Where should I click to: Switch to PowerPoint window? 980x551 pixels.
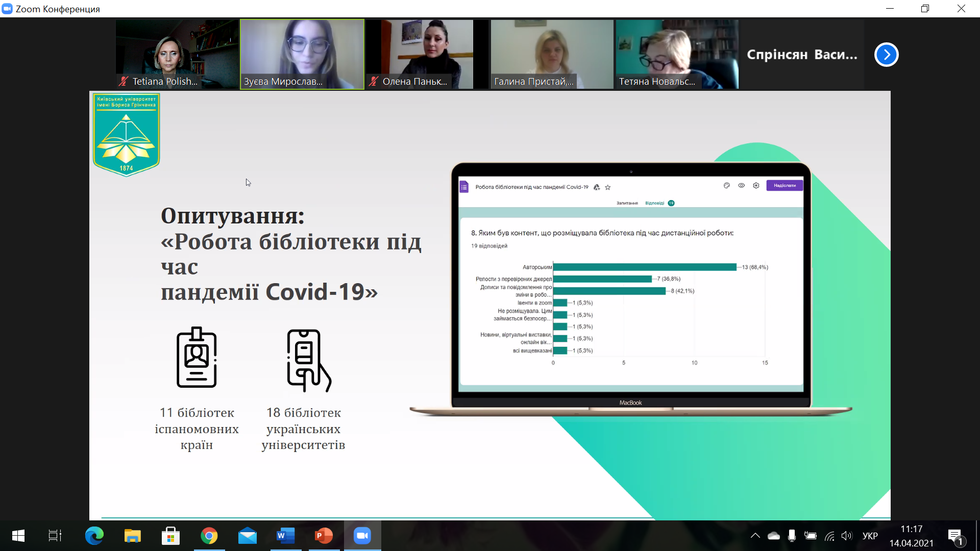(324, 536)
